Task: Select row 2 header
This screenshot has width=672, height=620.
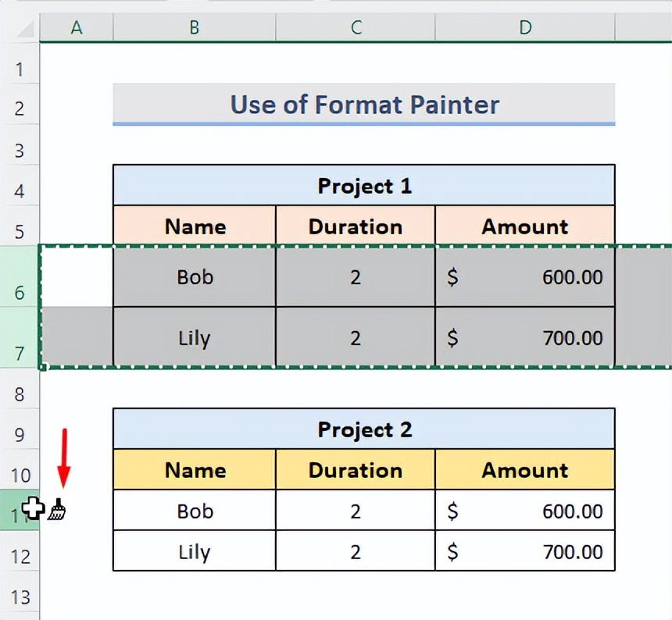Action: (x=20, y=105)
